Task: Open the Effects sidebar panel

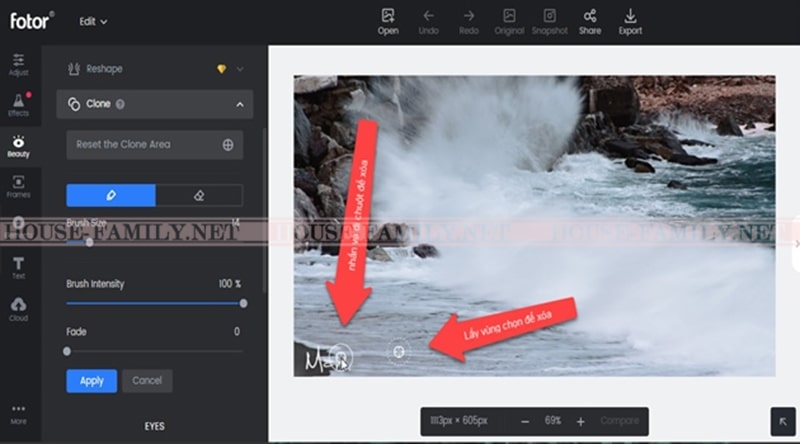Action: 18,105
